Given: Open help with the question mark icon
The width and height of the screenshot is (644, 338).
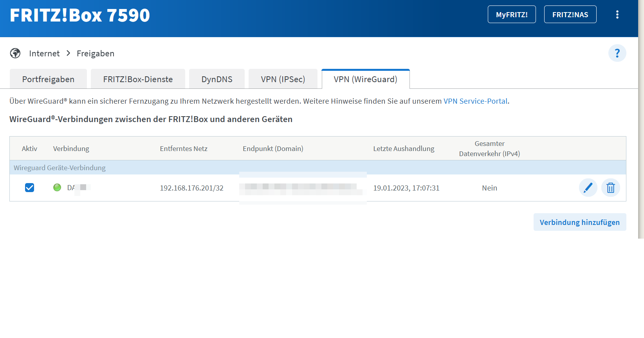Looking at the screenshot, I should [617, 53].
